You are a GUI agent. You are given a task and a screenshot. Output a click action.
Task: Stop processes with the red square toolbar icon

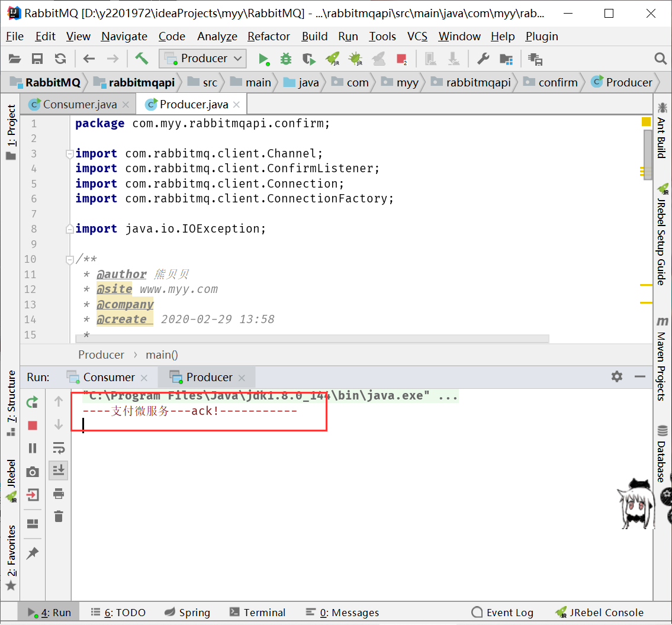coord(401,59)
